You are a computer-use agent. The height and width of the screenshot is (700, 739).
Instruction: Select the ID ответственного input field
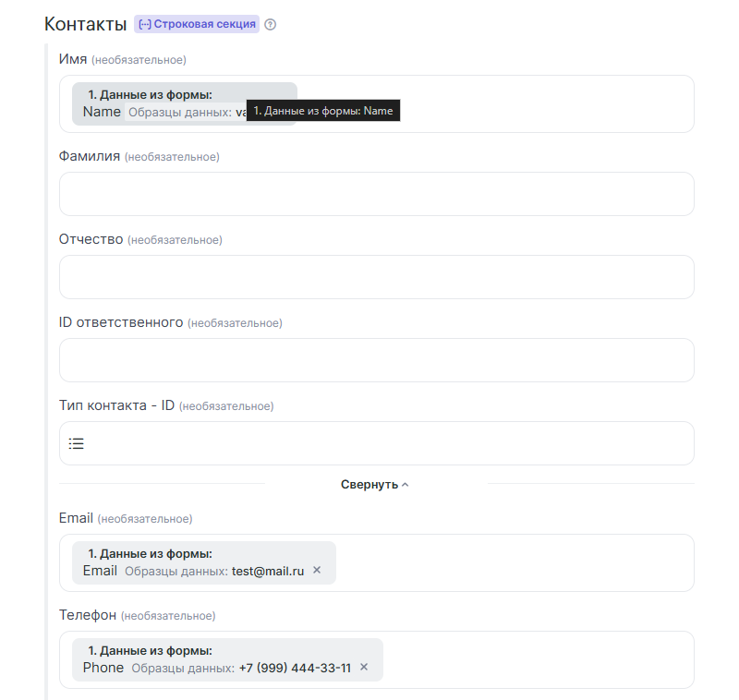[376, 360]
